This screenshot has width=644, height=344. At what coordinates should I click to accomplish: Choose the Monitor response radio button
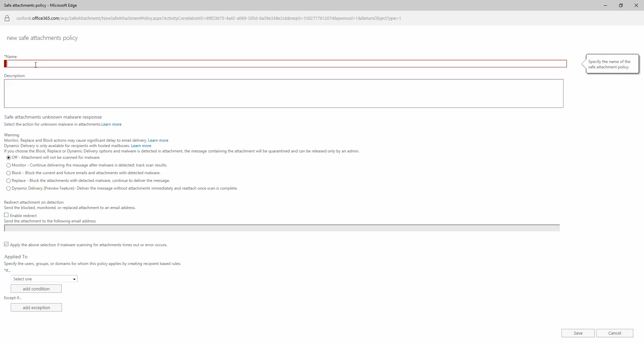(x=9, y=165)
